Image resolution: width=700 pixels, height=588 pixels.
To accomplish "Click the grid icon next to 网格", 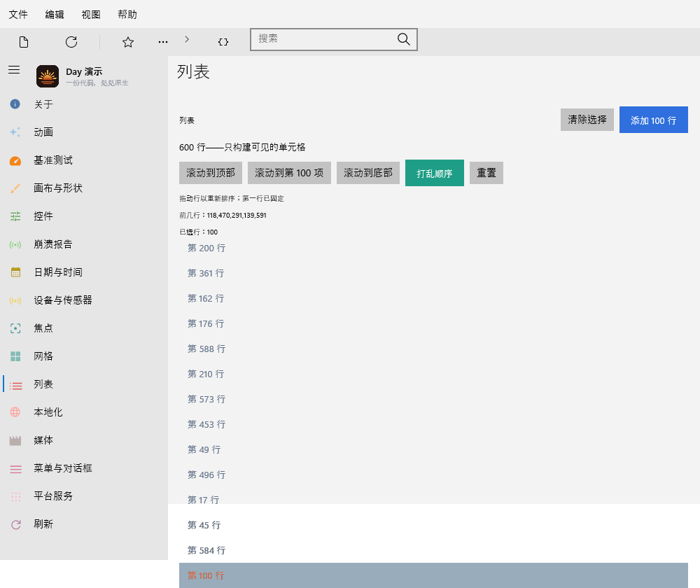I will [15, 356].
